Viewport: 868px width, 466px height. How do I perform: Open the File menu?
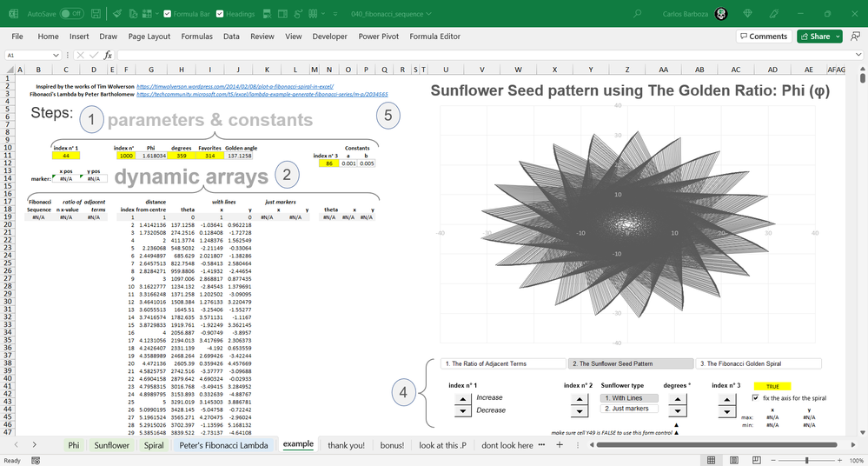pyautogui.click(x=17, y=36)
